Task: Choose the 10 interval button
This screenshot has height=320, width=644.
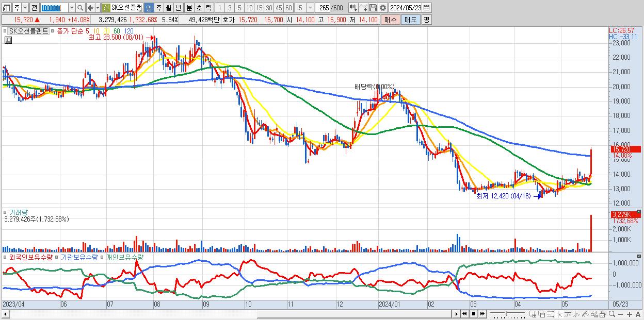Action: 249,8
